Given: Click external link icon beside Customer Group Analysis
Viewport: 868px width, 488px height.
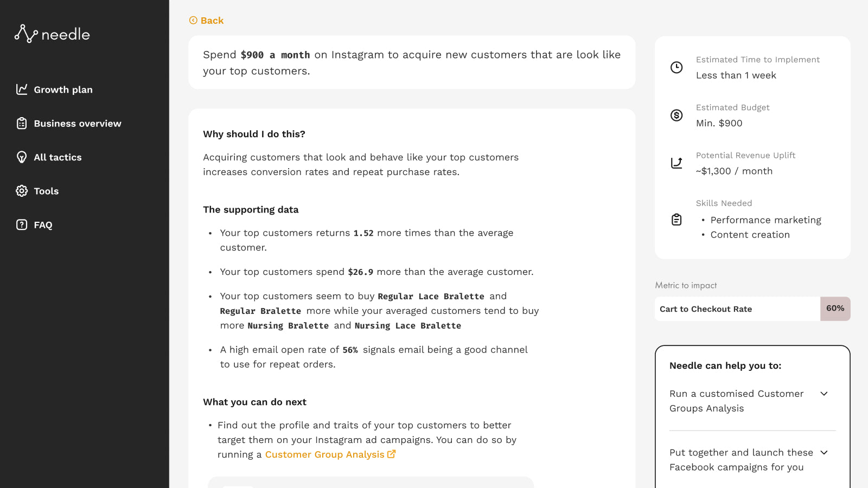Looking at the screenshot, I should click(x=392, y=454).
